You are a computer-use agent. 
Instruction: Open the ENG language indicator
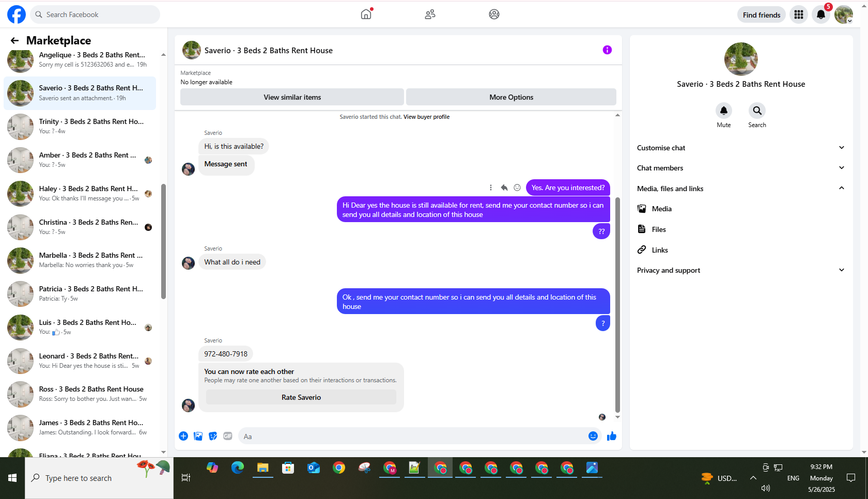tap(793, 478)
